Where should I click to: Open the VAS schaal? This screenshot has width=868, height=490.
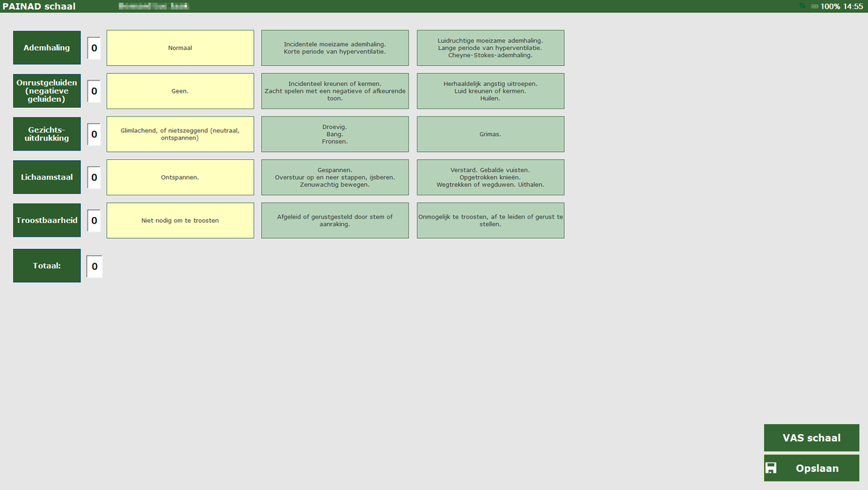point(811,438)
